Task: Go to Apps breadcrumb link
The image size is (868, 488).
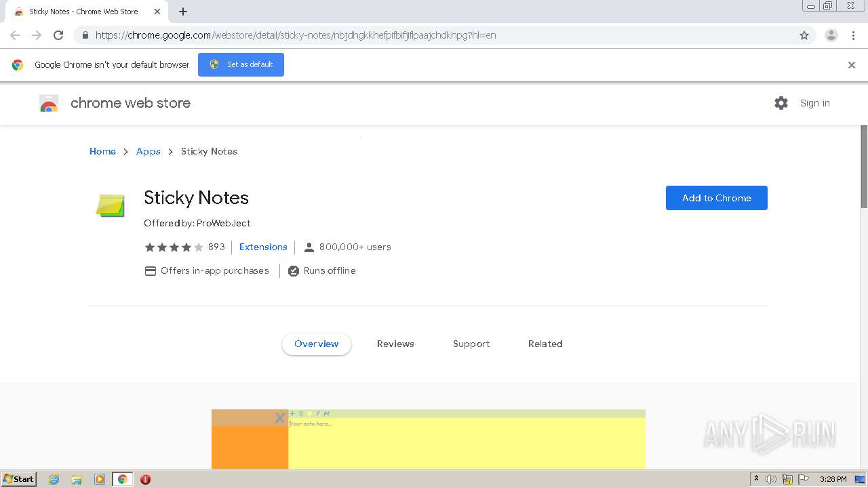Action: [149, 151]
